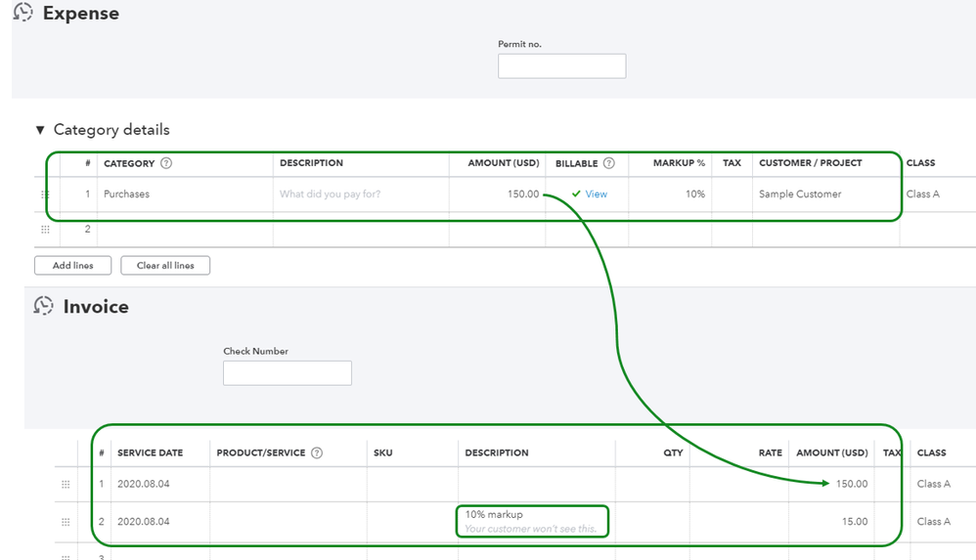The image size is (976, 560).
Task: Open the billable View link
Action: coord(596,194)
